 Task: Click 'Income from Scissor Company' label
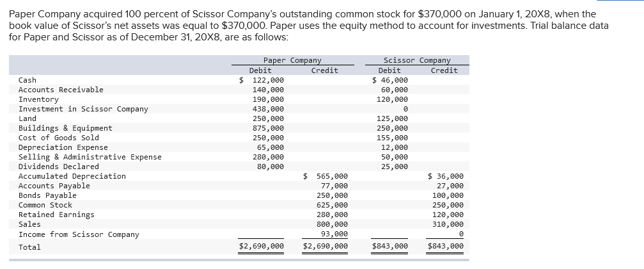[x=79, y=234]
